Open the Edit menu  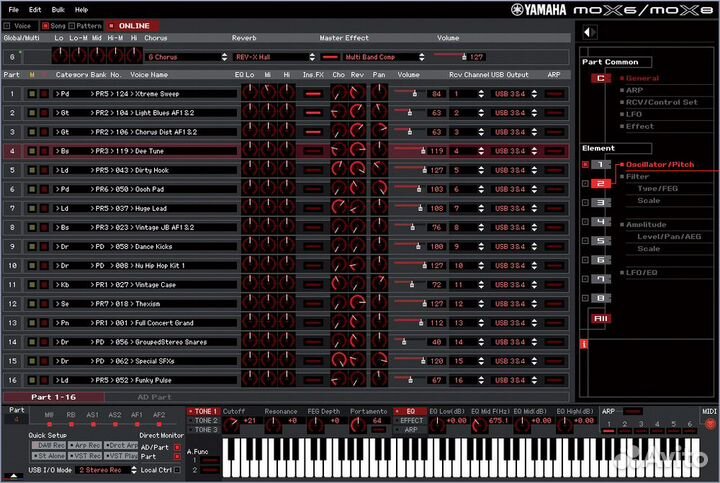pos(35,10)
